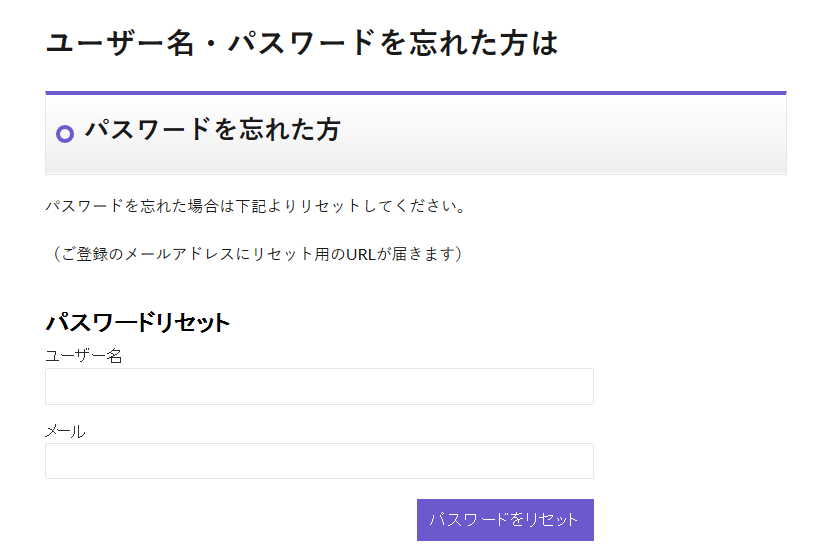Click the word URL in the note
Screen dimensions: 821x559
click(361, 254)
